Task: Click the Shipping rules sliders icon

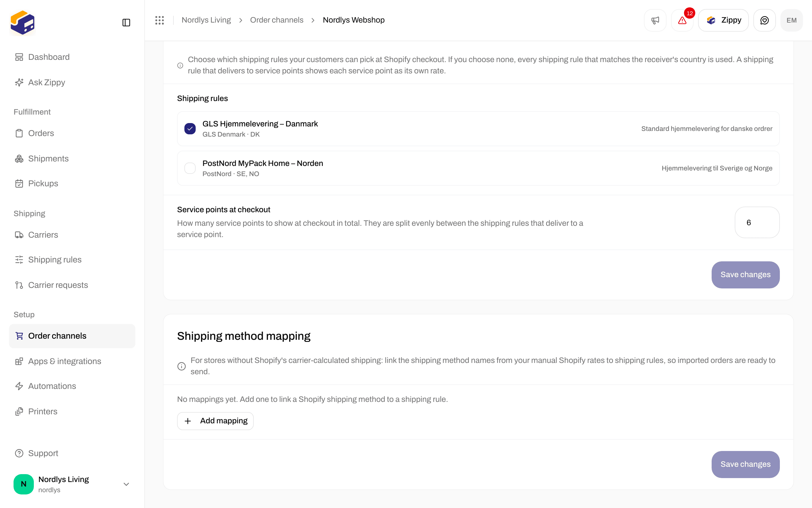Action: coord(19,260)
